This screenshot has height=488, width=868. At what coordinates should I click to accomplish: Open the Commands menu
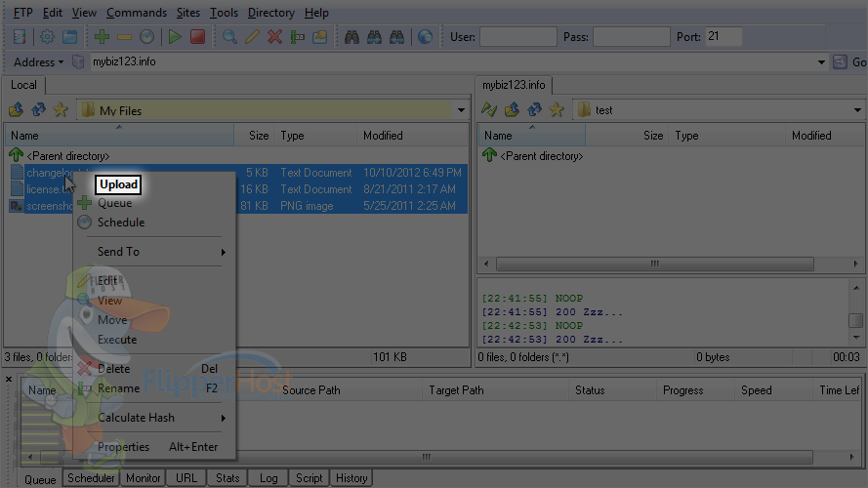coord(137,12)
